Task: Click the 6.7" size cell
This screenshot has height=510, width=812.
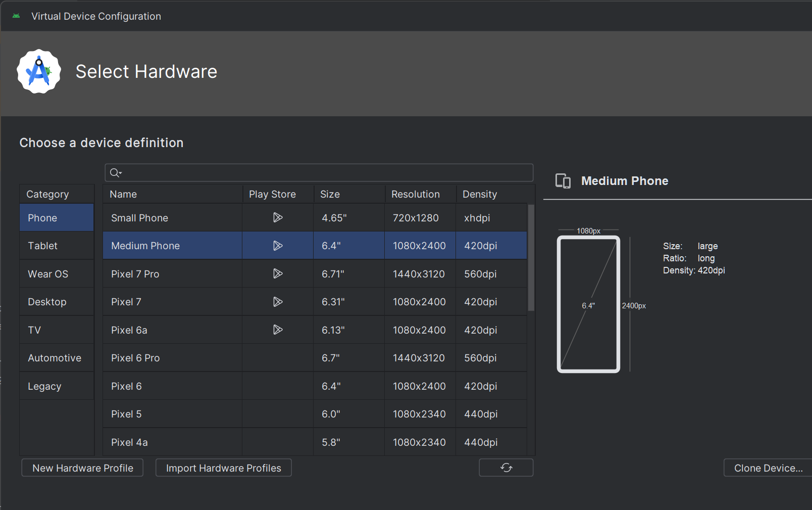Action: click(349, 358)
